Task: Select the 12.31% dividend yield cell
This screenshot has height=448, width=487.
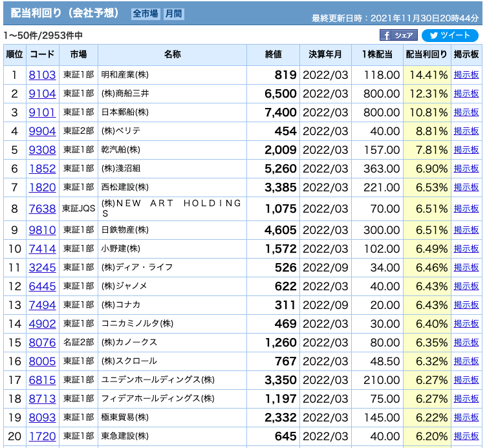Action: pyautogui.click(x=427, y=94)
